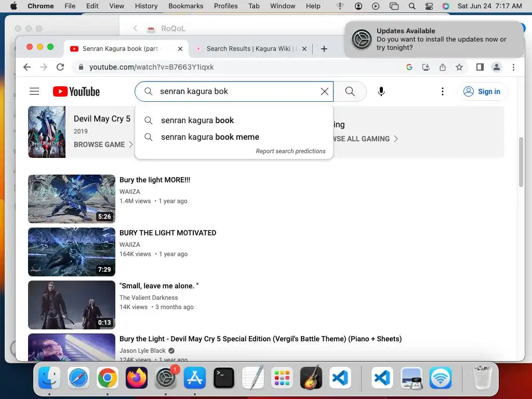Play the BURY THE LIGHT MOTIVATED thumbnail
This screenshot has width=532, height=399.
[x=72, y=252]
